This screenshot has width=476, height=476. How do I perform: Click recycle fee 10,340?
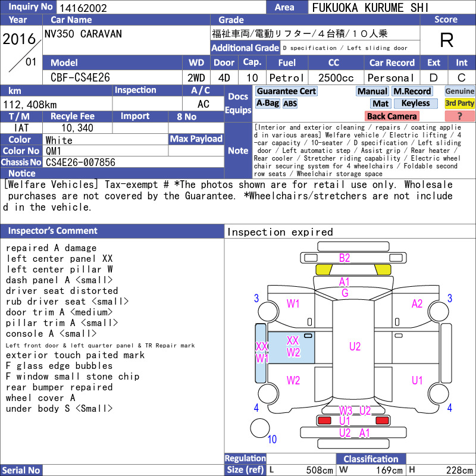(x=77, y=128)
